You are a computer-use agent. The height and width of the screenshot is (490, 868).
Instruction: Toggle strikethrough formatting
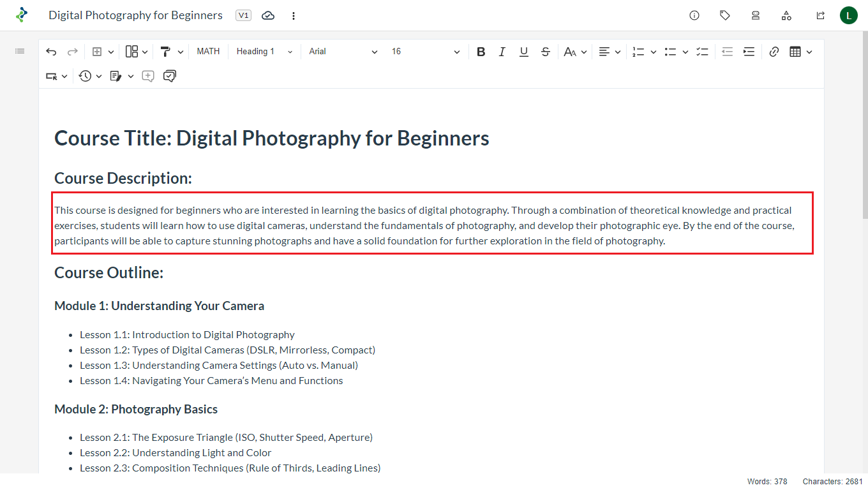pyautogui.click(x=545, y=52)
